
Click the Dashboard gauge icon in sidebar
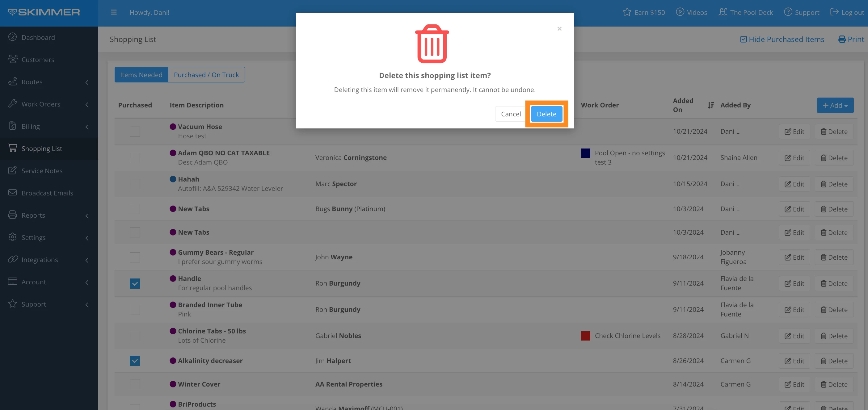coord(12,37)
